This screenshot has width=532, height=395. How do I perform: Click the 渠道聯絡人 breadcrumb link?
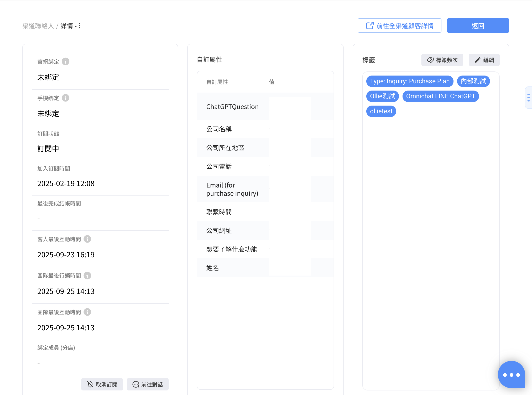click(x=38, y=26)
